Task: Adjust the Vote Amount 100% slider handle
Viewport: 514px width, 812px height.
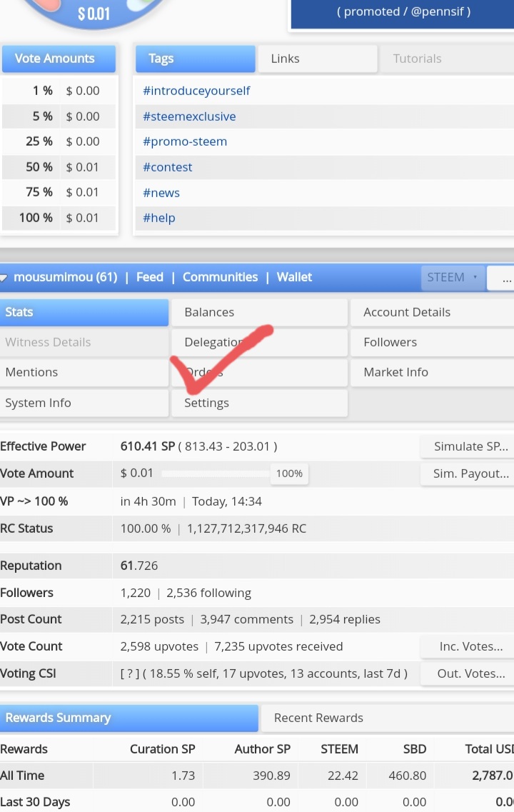Action: click(x=289, y=473)
